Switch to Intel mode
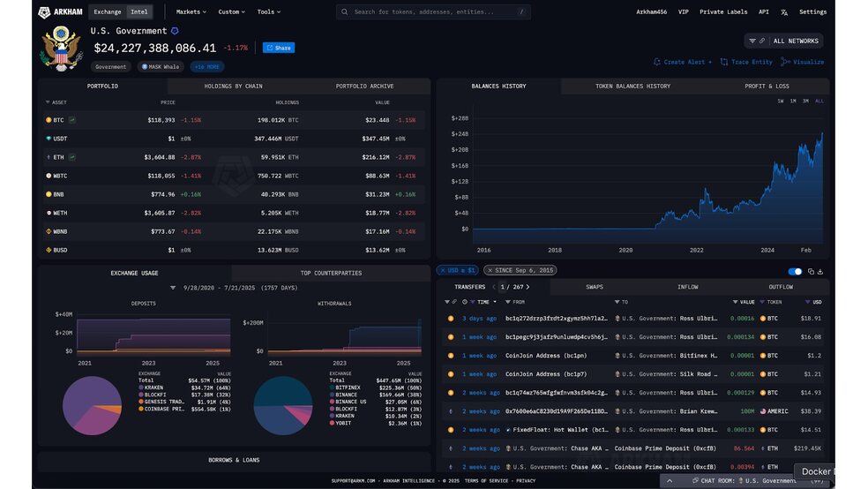868x489 pixels. pos(139,11)
